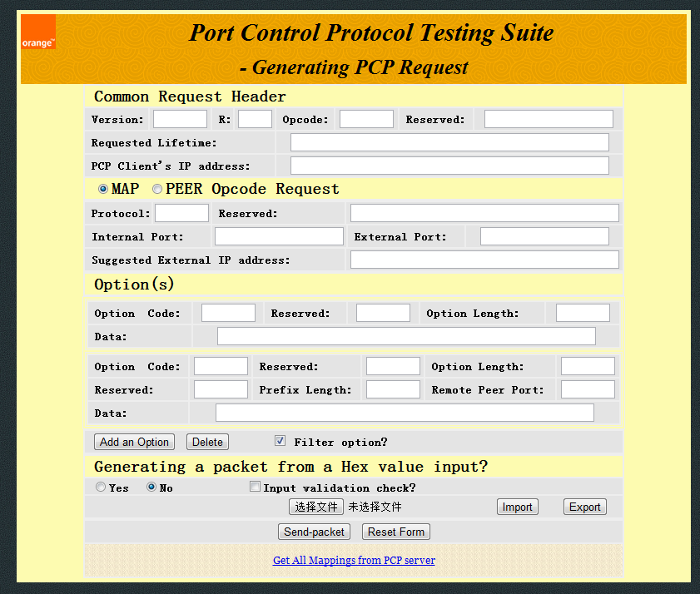Click the Export button
This screenshot has height=594, width=700.
[584, 506]
